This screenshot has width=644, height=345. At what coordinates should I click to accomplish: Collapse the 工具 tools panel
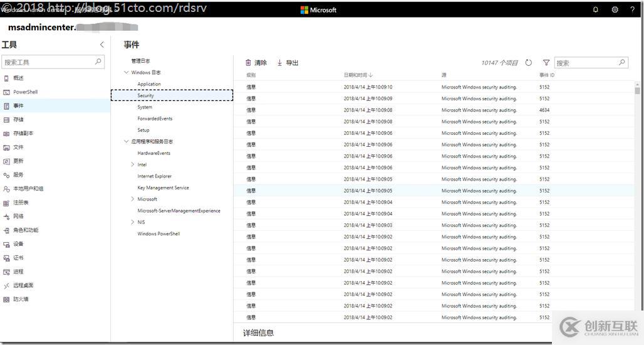pos(102,45)
